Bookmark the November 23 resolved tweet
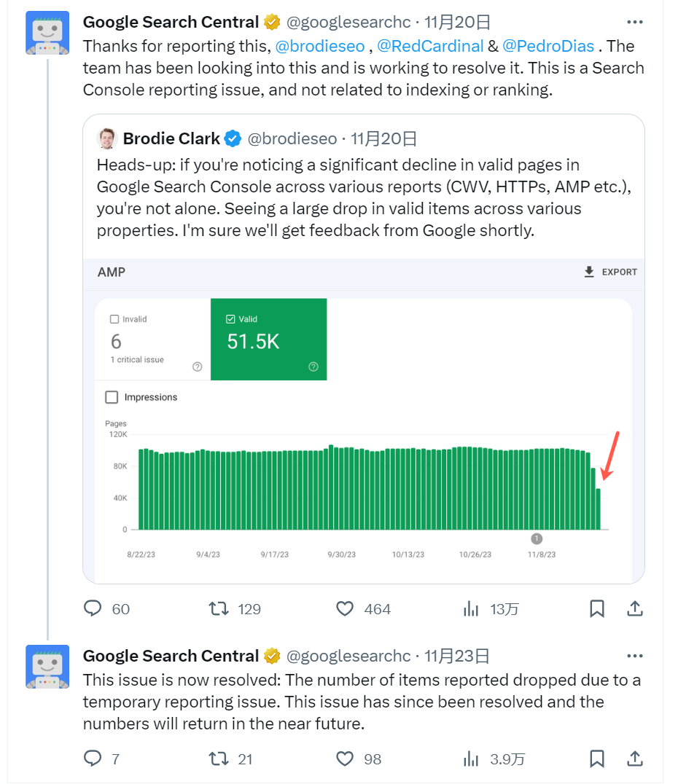678x784 pixels. [x=597, y=758]
